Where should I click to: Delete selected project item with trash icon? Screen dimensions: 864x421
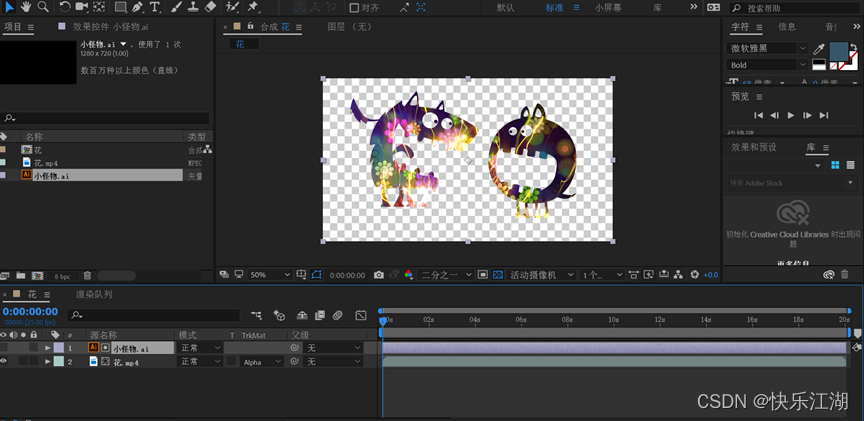87,276
